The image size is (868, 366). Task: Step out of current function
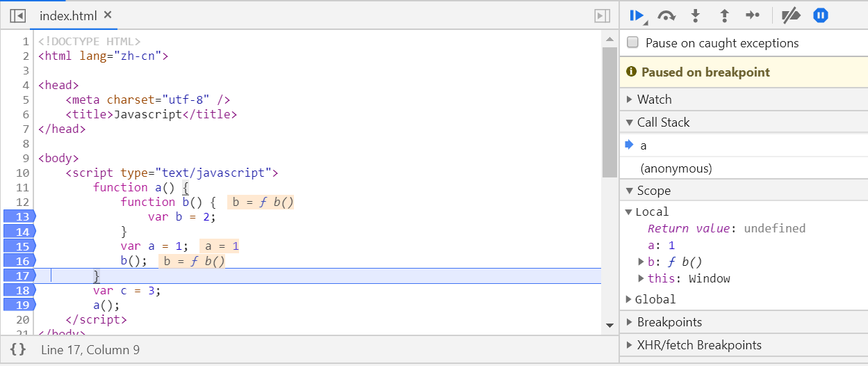(724, 15)
